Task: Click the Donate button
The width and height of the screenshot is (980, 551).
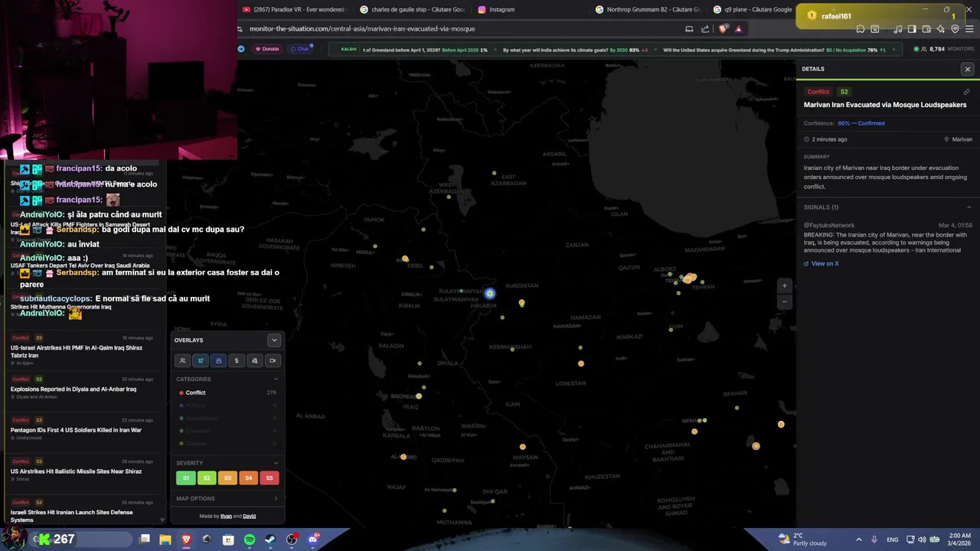Action: pyautogui.click(x=267, y=49)
